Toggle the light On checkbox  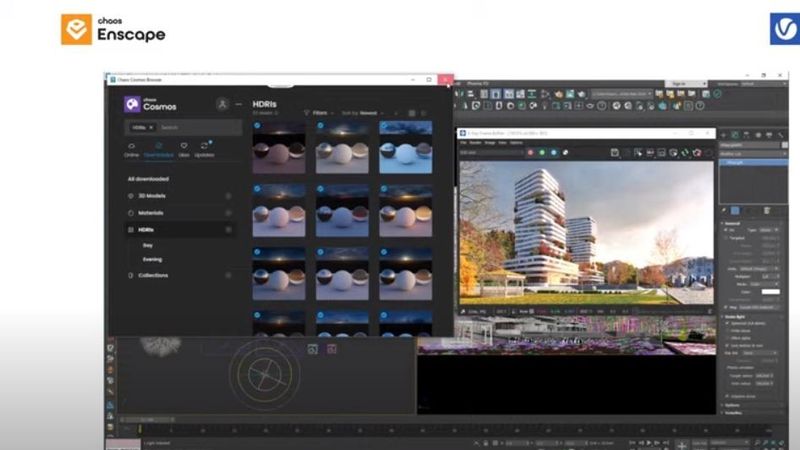[726, 230]
